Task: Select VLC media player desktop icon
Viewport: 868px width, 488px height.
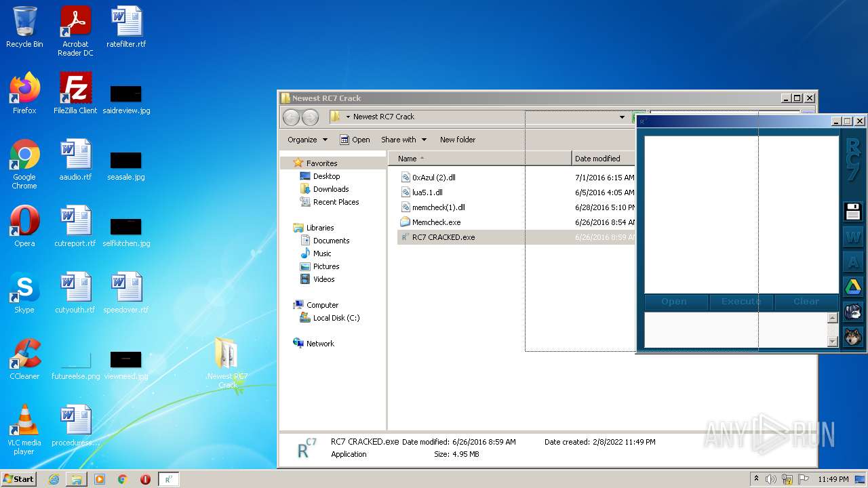Action: point(24,430)
